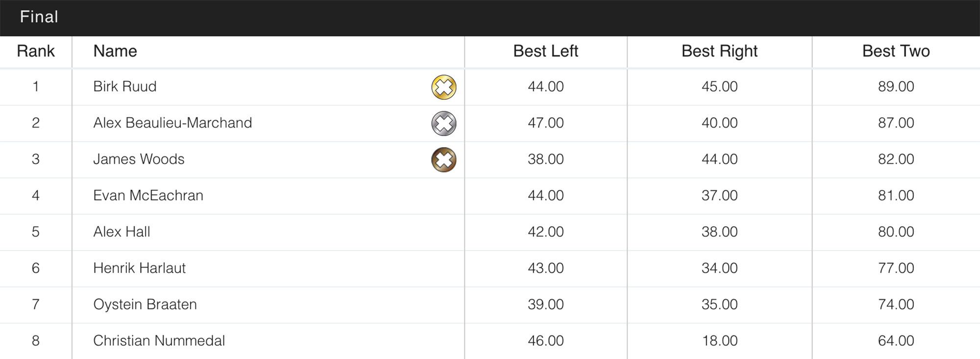This screenshot has width=980, height=359.
Task: Click Alex Beaulieu-Marchand's 47.00 Best Left score
Action: pyautogui.click(x=545, y=123)
